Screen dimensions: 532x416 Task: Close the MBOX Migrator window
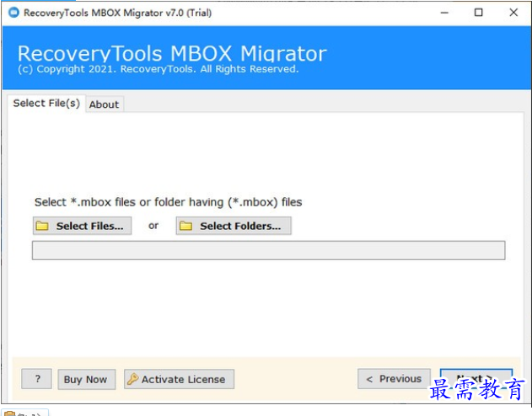[513, 13]
